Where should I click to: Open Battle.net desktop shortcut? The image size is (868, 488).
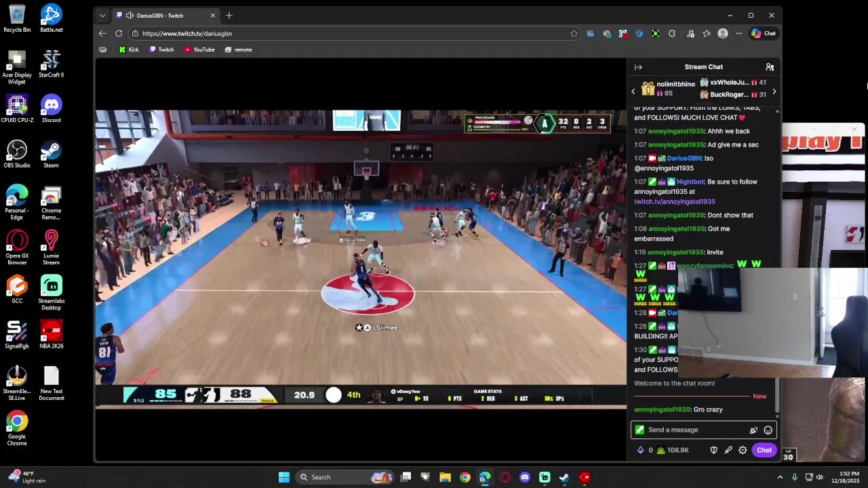tap(52, 18)
